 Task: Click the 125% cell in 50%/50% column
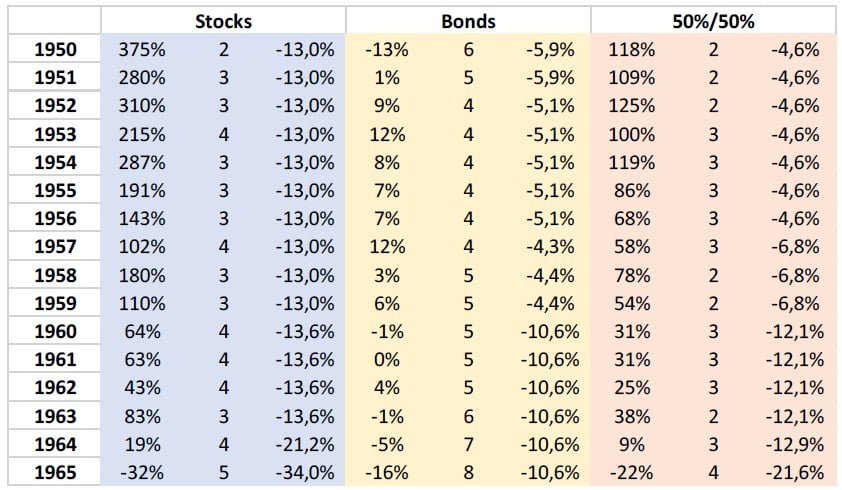click(632, 105)
